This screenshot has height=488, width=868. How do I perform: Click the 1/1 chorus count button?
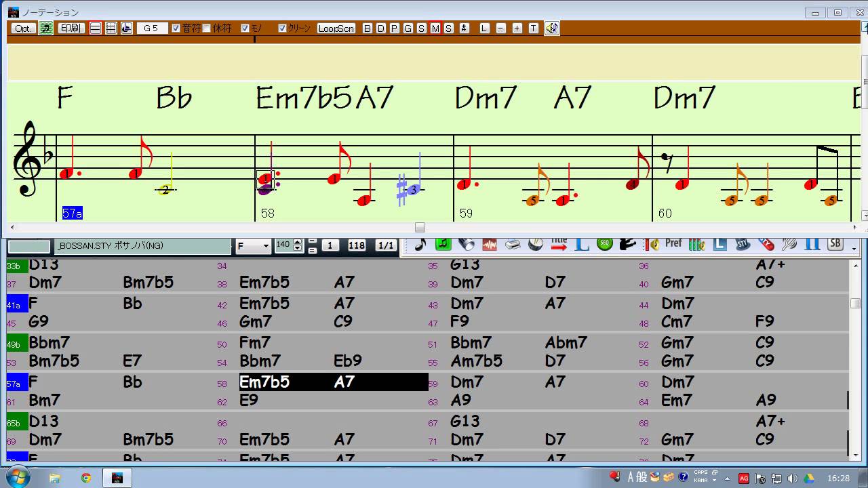(x=386, y=246)
